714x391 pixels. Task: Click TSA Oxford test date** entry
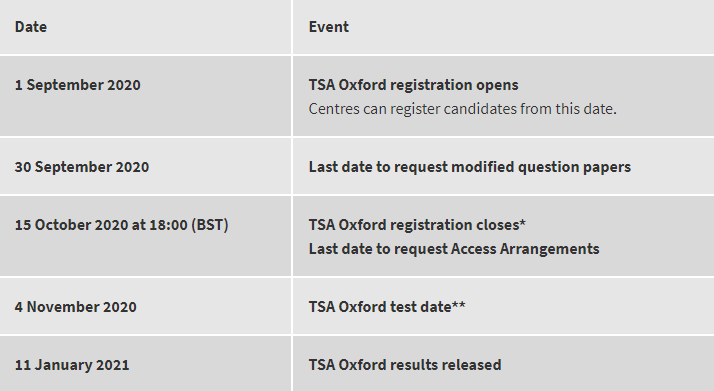pyautogui.click(x=387, y=307)
